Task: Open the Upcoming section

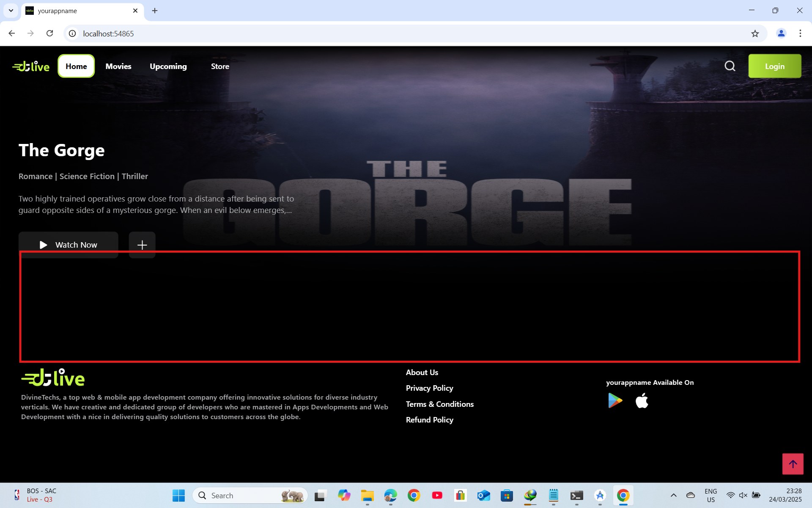Action: pos(168,66)
